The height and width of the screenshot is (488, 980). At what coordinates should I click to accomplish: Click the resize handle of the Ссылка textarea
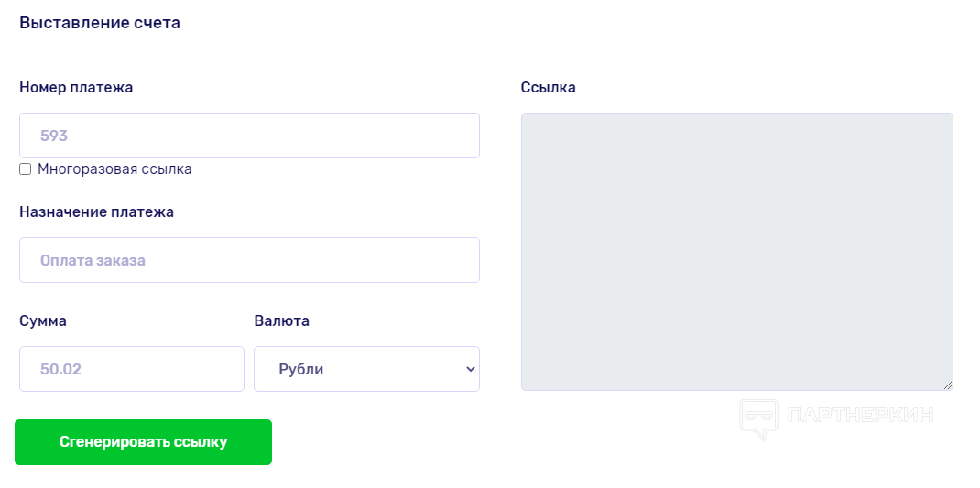[x=948, y=385]
